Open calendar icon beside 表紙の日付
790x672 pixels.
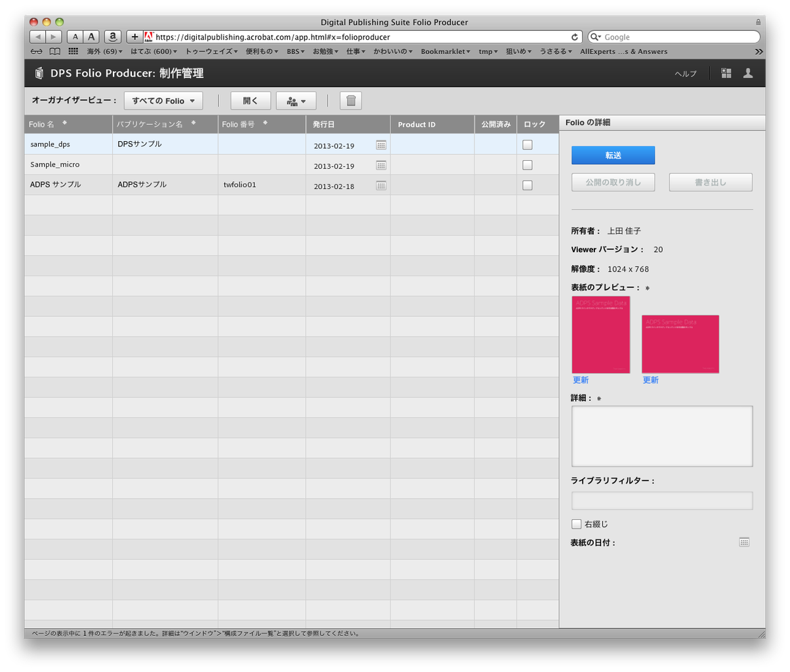pyautogui.click(x=744, y=542)
